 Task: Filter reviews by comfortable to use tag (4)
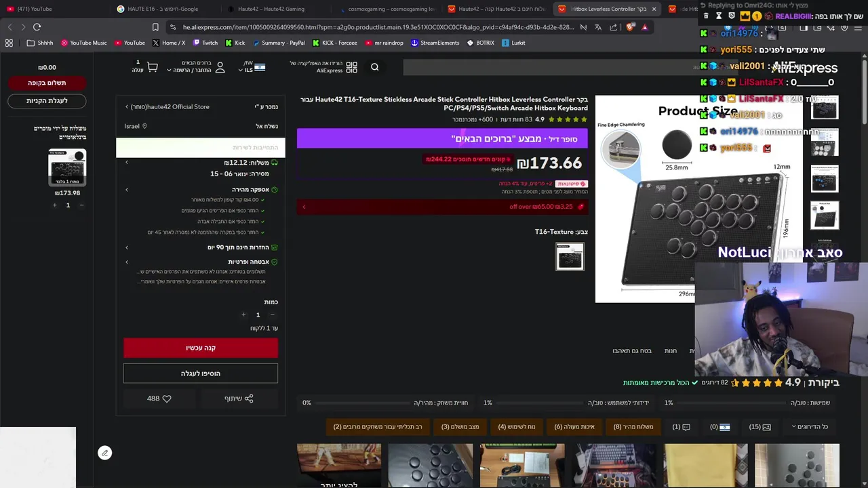pos(516,426)
